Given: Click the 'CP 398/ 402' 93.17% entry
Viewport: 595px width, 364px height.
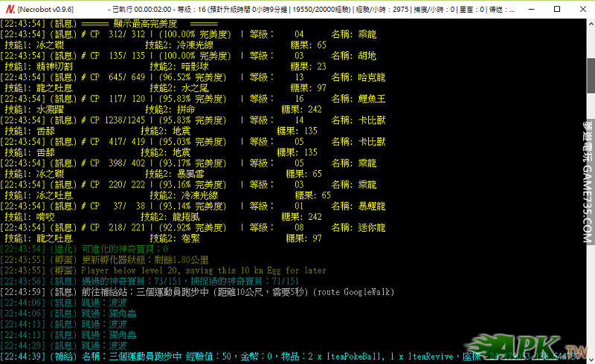Looking at the screenshot, I should click(189, 163).
